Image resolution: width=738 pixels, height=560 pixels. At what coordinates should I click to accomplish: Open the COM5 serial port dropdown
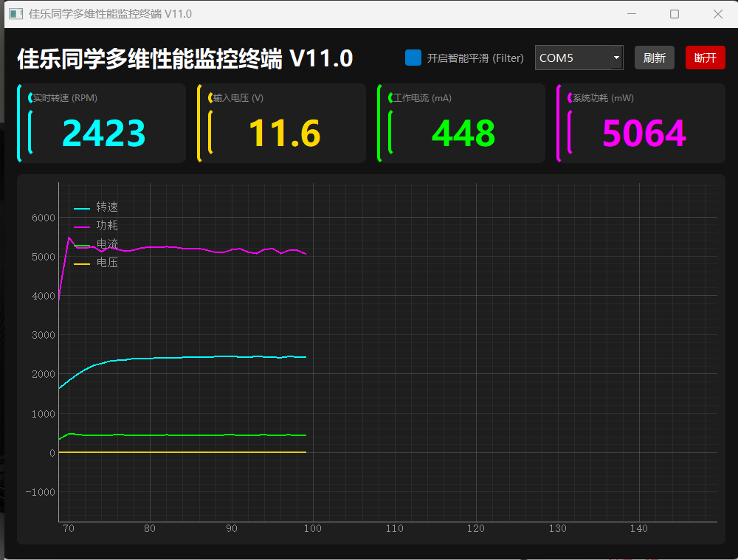(579, 58)
